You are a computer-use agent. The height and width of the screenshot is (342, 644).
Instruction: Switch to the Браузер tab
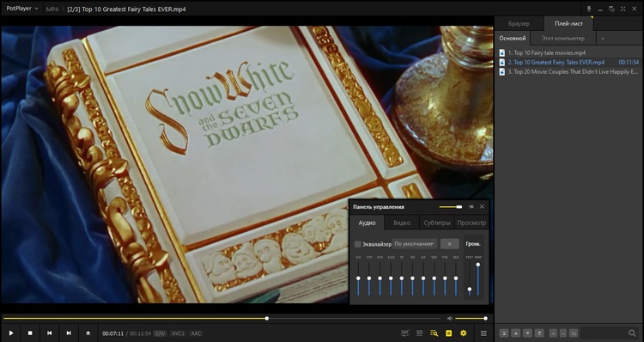click(x=519, y=23)
